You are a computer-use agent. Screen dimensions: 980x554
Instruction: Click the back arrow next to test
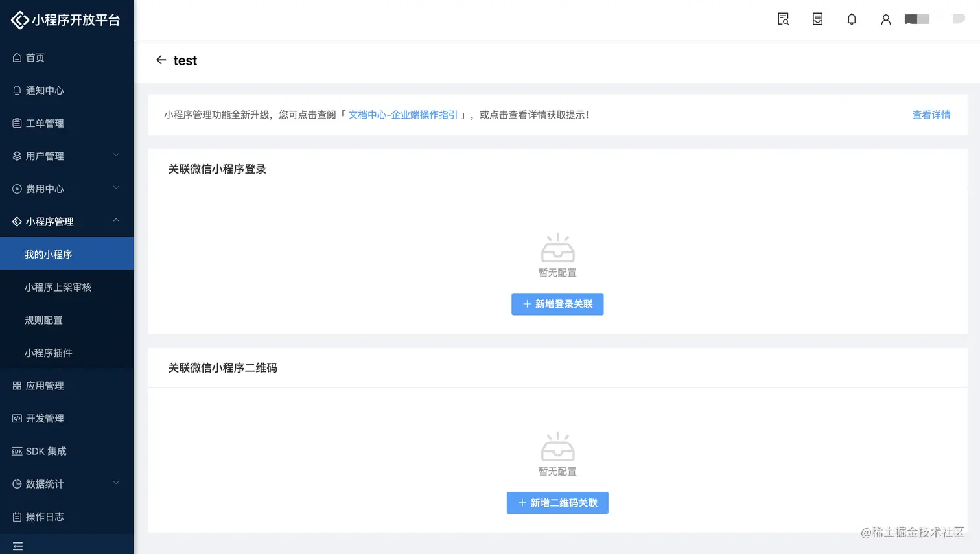click(161, 60)
